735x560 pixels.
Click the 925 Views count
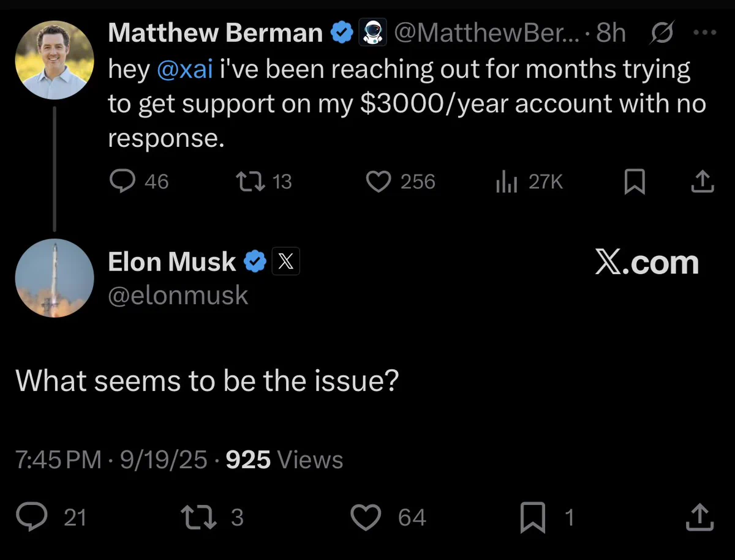285,460
